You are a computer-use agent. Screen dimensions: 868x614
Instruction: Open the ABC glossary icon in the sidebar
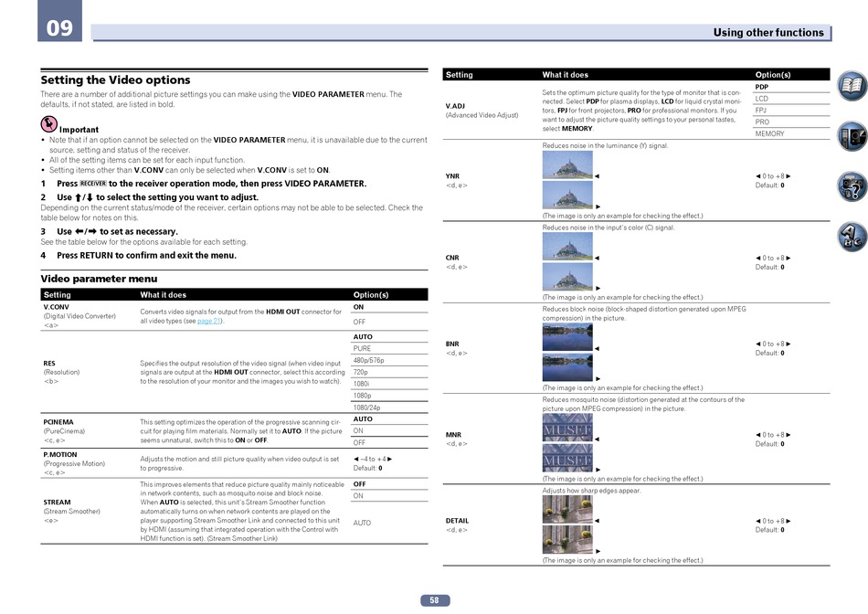[x=852, y=237]
